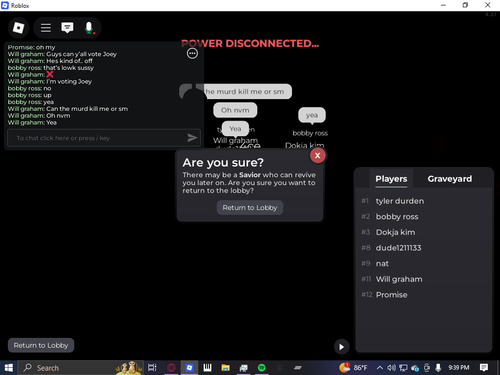Select player Dokja kim in list
Image resolution: width=500 pixels, height=375 pixels.
click(396, 232)
